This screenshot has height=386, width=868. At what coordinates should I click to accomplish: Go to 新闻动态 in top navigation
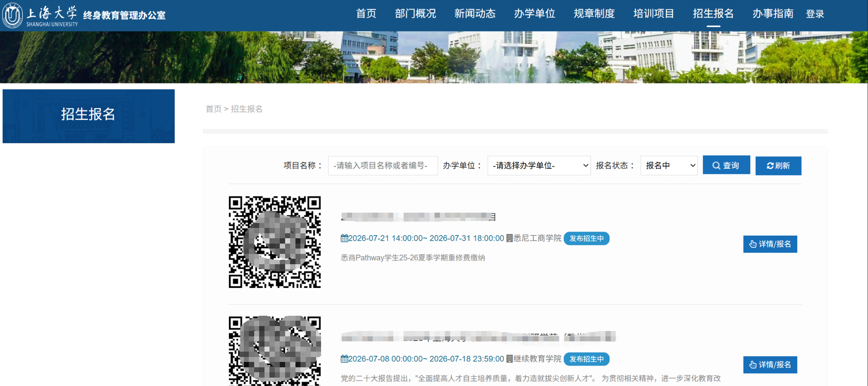475,14
